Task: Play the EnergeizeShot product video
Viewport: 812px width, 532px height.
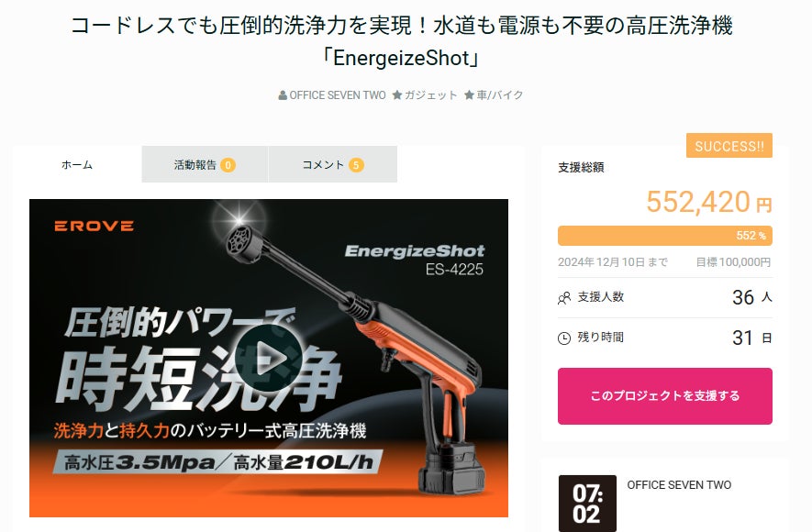Action: (268, 358)
